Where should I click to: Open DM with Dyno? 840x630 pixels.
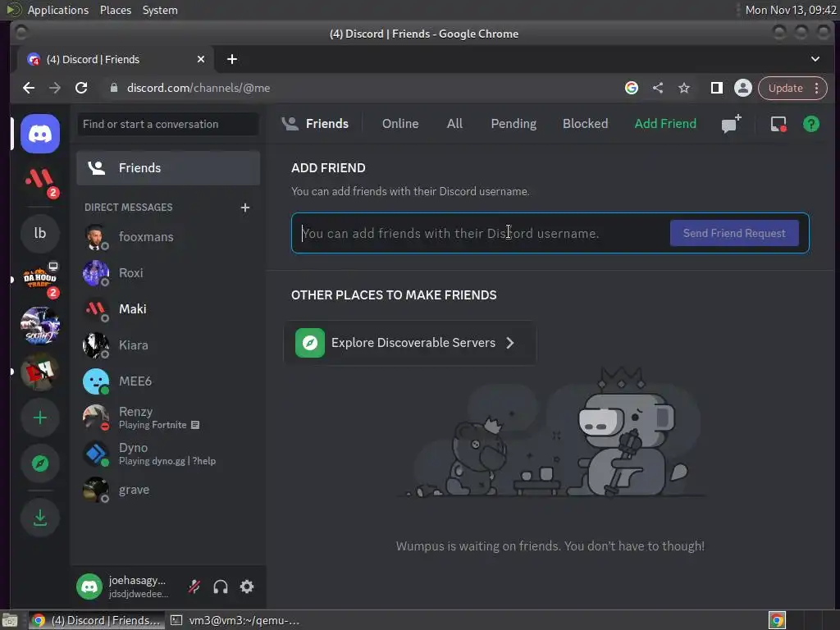coord(168,453)
